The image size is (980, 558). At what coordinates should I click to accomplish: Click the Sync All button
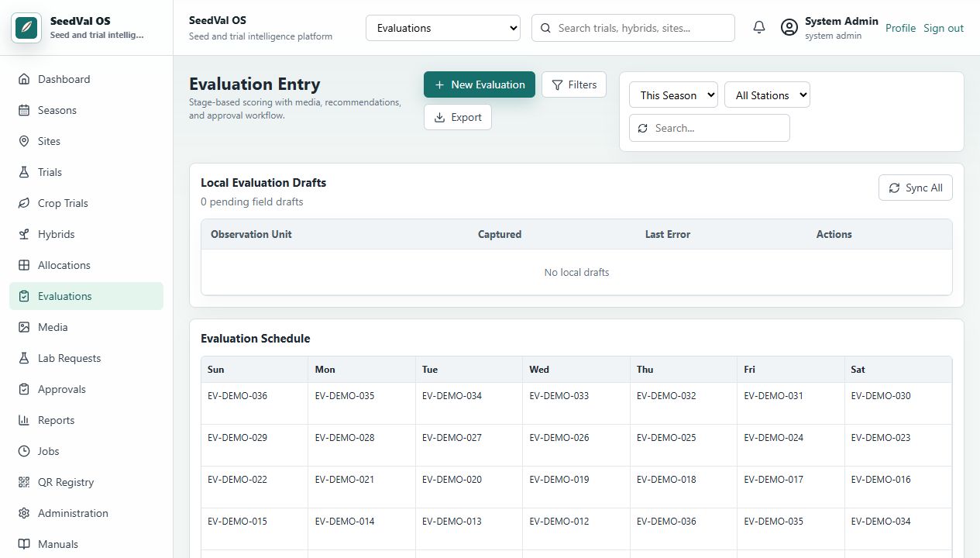[x=916, y=188]
